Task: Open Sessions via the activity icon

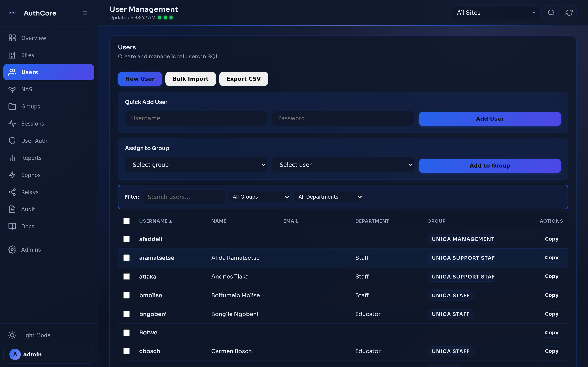Action: coord(12,123)
